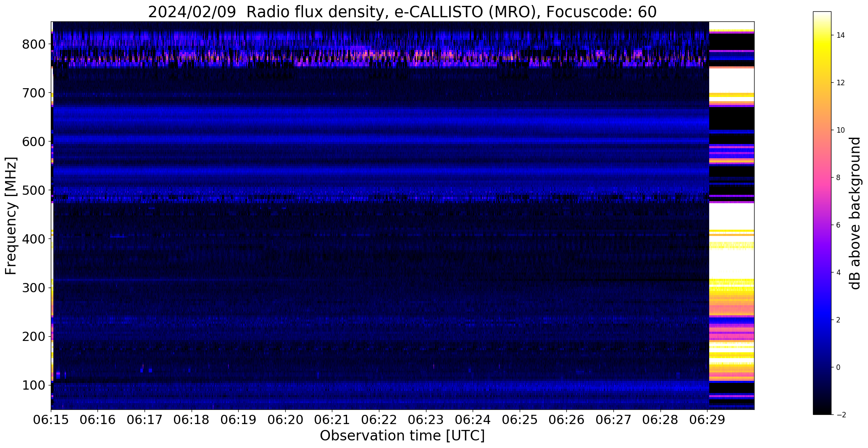
Task: Click the 2 colorbar tick label
Action: tap(839, 320)
